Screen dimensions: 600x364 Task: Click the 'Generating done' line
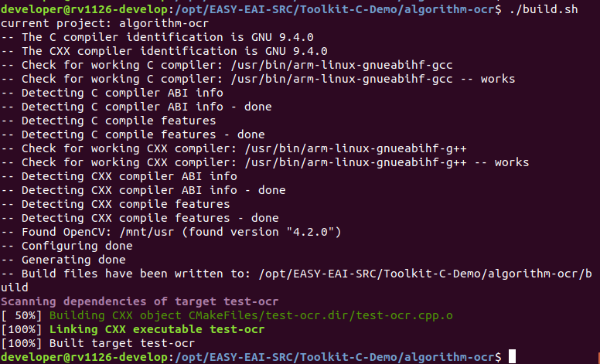tap(63, 260)
